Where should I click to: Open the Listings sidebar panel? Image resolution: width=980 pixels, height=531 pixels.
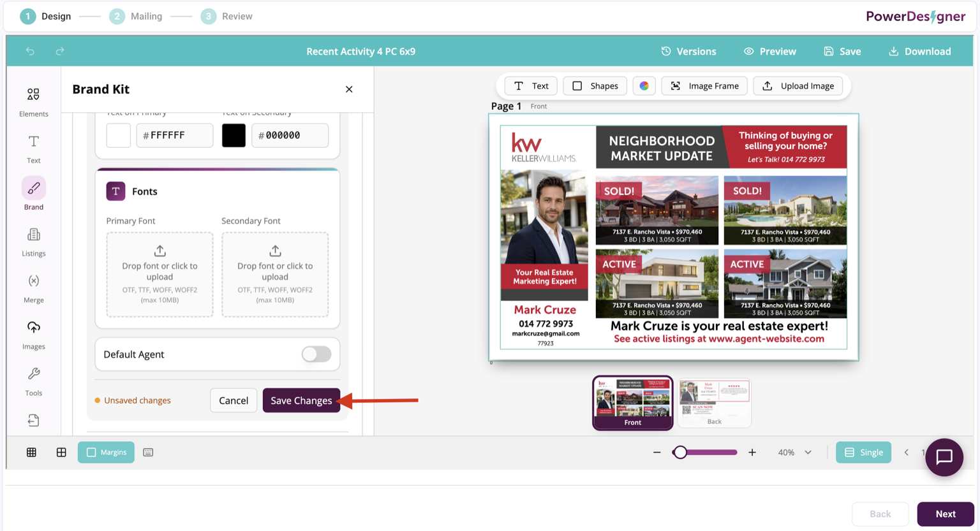(x=33, y=242)
